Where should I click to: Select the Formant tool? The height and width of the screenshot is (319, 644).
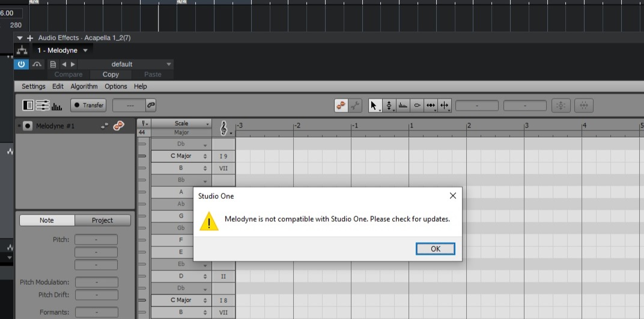(x=403, y=106)
